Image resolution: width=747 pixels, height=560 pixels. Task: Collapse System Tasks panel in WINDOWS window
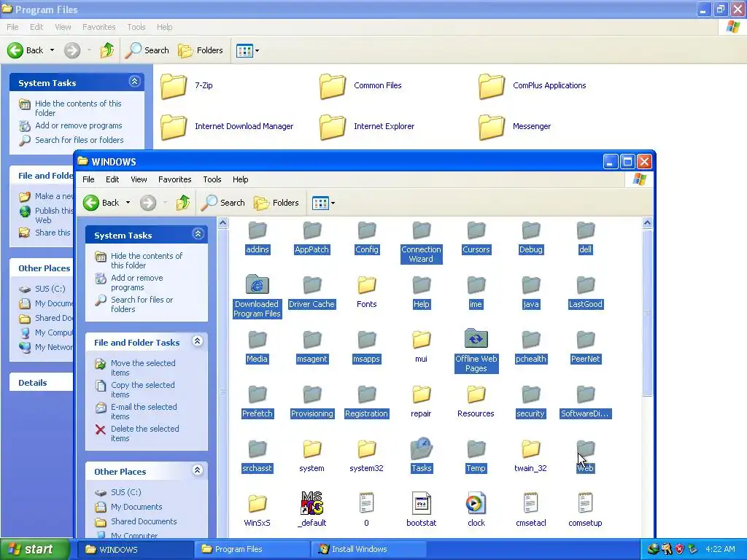198,234
